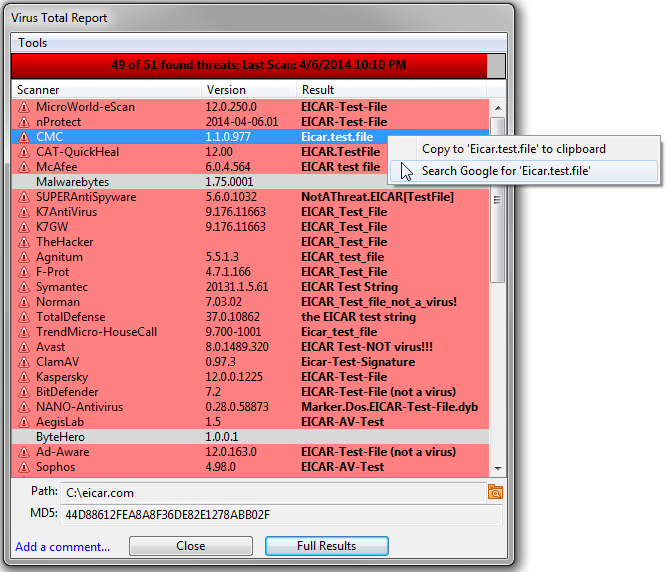Sort by Scanner column header

coord(107,89)
